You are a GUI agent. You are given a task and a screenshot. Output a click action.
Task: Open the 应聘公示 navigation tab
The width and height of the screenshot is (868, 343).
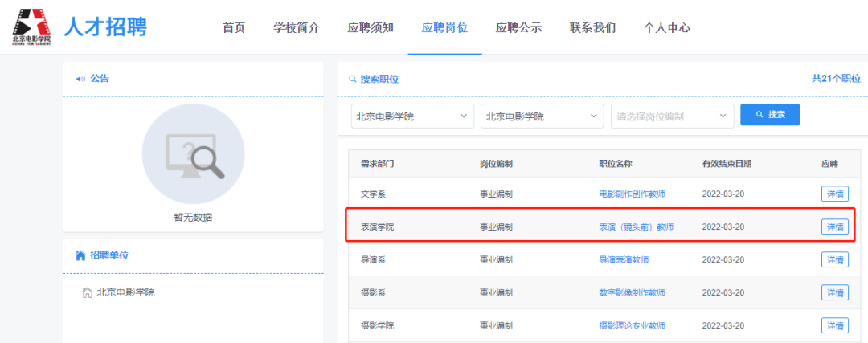518,27
